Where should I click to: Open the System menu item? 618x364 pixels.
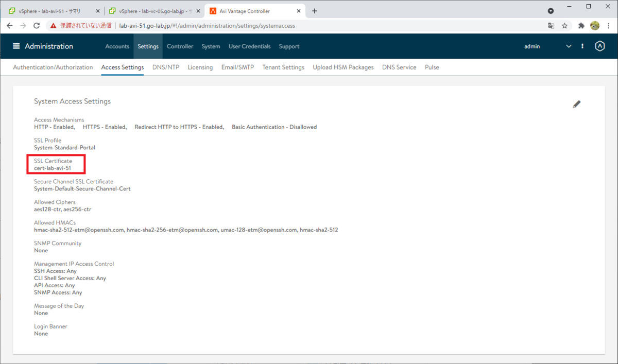(x=211, y=46)
